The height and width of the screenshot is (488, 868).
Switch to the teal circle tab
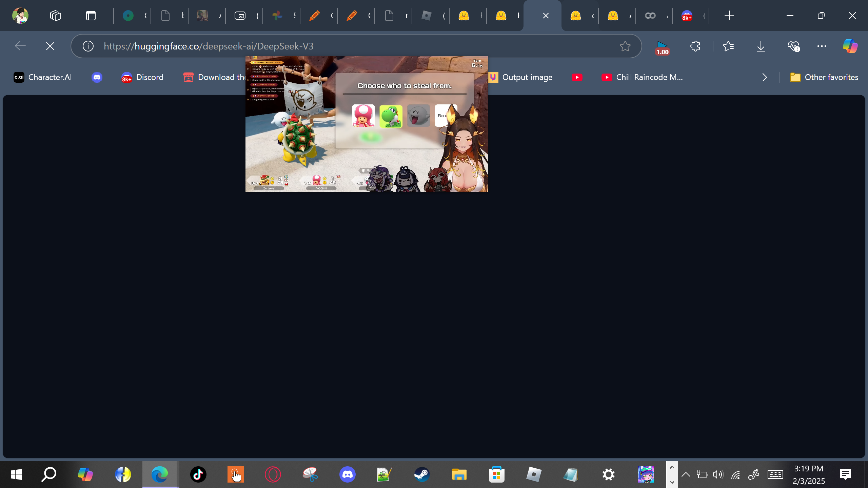[x=128, y=16]
